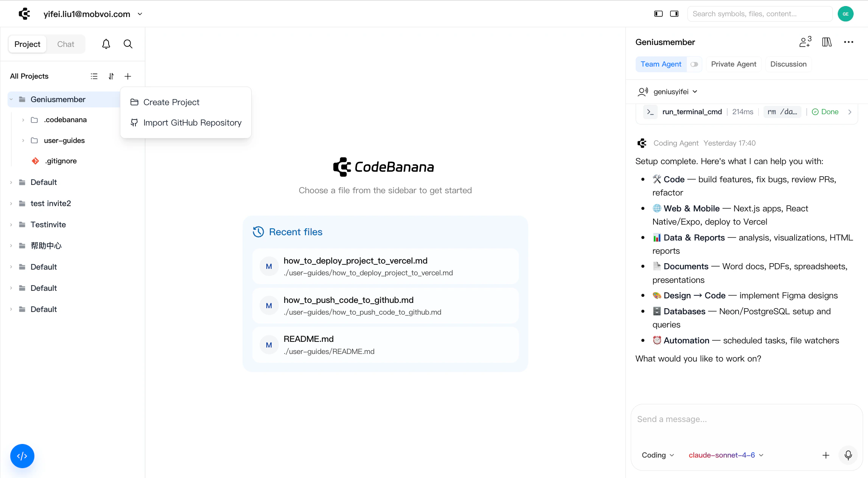Click the Recent files heading
868x478 pixels.
point(296,232)
